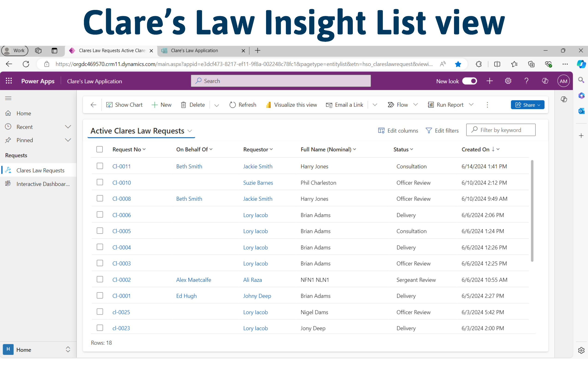Click the Share button
The image size is (588, 374).
point(527,105)
